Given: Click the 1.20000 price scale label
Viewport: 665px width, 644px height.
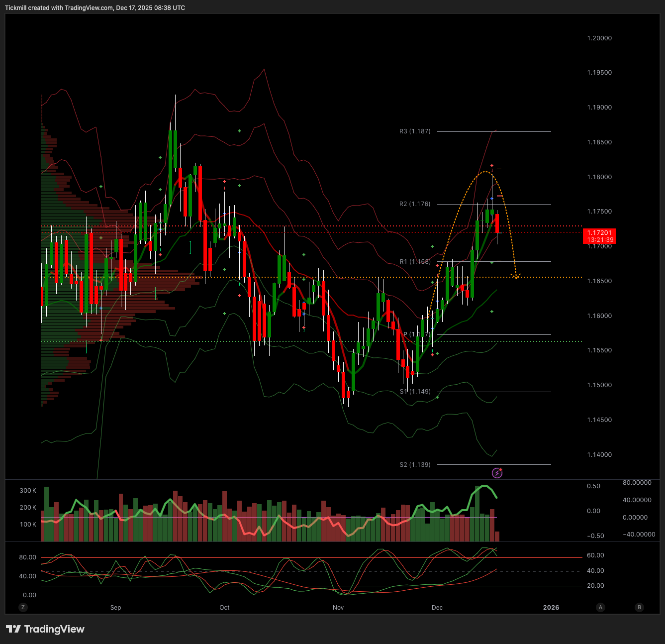Looking at the screenshot, I should (x=599, y=38).
